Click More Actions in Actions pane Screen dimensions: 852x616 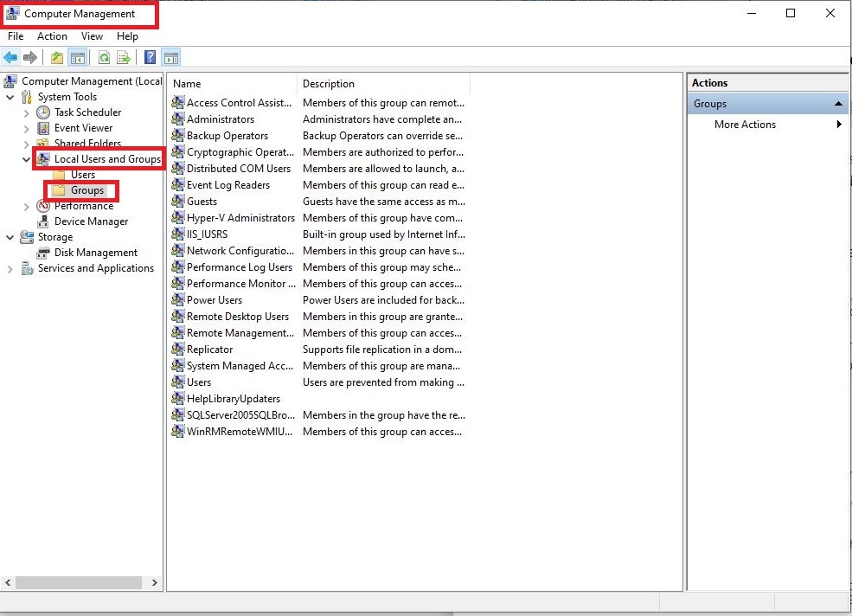click(745, 125)
